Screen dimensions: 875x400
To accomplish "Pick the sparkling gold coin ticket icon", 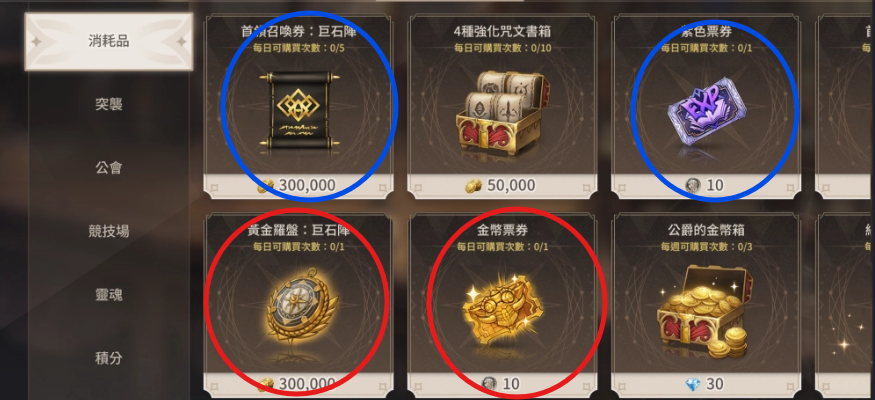I will pos(502,312).
